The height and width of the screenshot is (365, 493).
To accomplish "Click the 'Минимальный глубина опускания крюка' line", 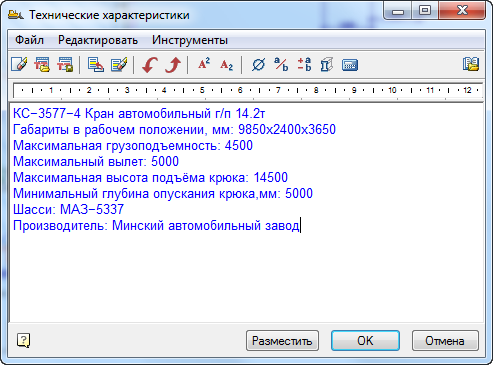I will 163,194.
